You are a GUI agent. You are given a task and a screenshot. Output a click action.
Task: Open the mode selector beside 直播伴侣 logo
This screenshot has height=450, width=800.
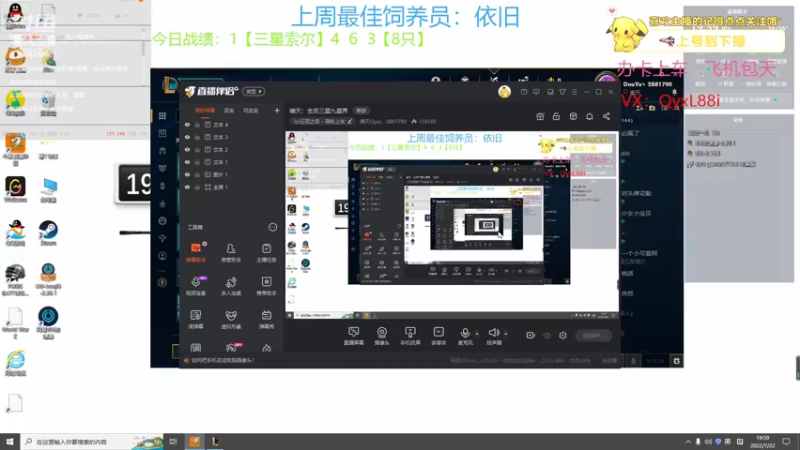click(x=254, y=91)
